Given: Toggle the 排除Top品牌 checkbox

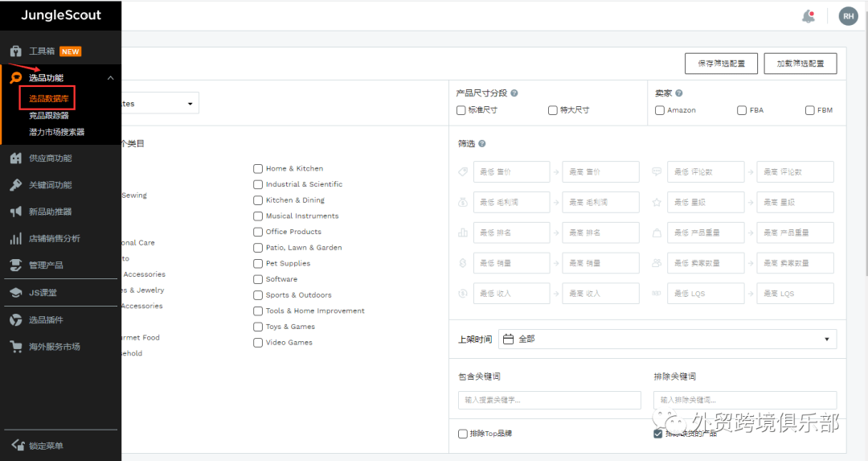Looking at the screenshot, I should pyautogui.click(x=463, y=434).
